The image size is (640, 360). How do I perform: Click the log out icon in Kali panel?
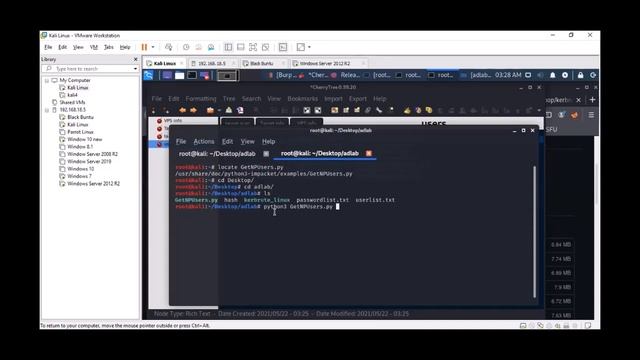593,76
